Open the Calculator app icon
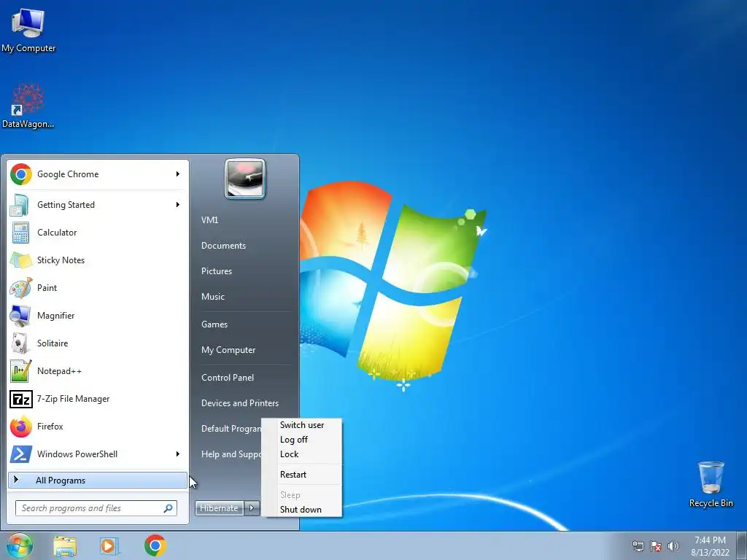This screenshot has width=747, height=560. (x=20, y=233)
